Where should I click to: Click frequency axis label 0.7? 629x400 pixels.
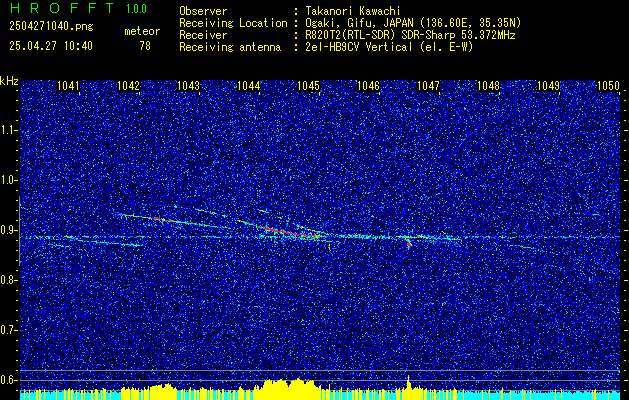[x=8, y=330]
